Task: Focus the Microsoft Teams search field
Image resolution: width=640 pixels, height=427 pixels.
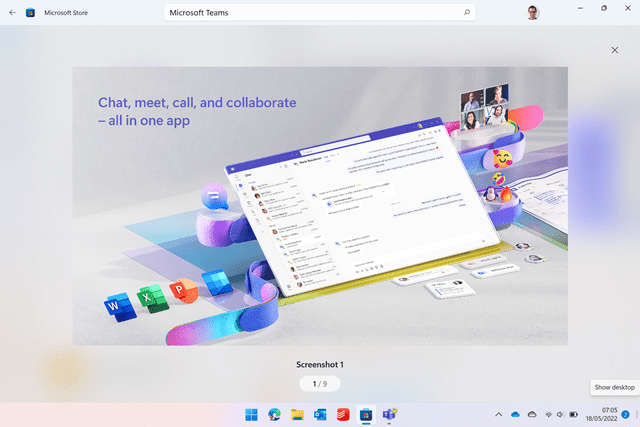Action: tap(320, 13)
